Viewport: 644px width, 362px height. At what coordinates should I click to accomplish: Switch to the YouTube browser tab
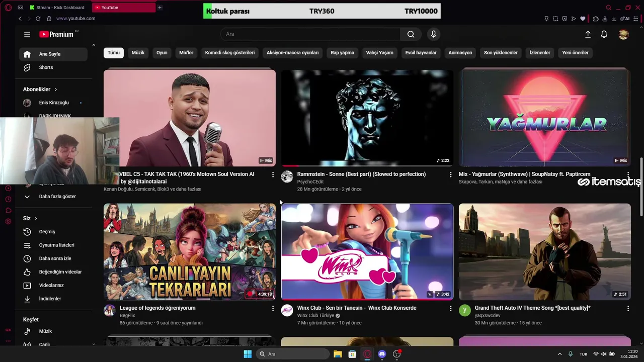click(x=124, y=8)
